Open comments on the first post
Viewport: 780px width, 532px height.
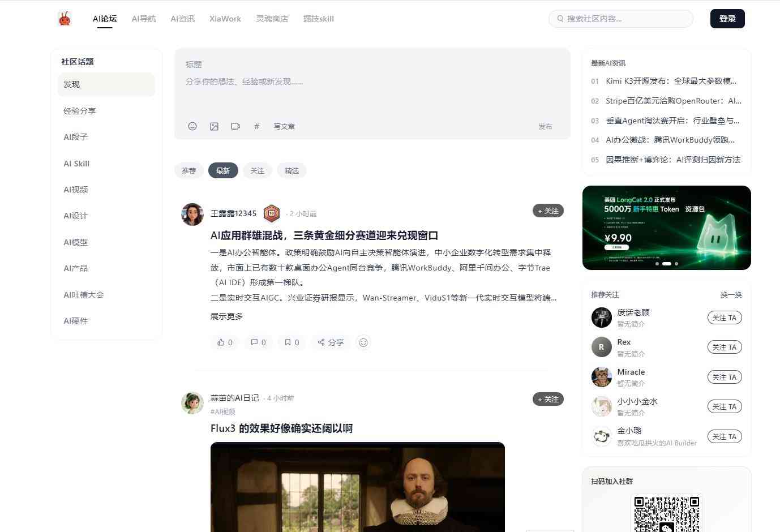click(258, 342)
